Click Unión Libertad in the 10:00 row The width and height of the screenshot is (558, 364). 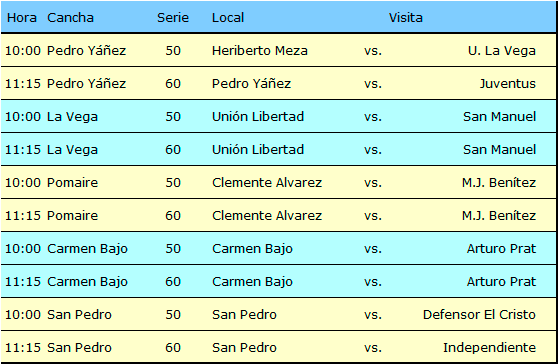pyautogui.click(x=258, y=117)
